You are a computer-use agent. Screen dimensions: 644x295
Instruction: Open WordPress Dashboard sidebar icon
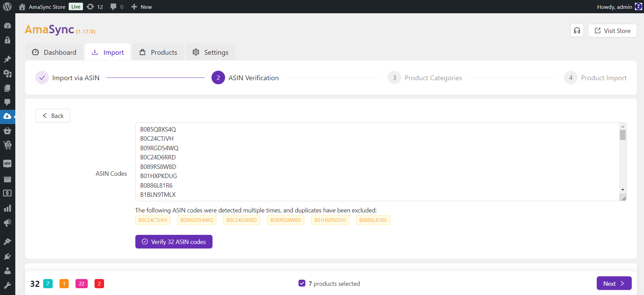[7, 25]
